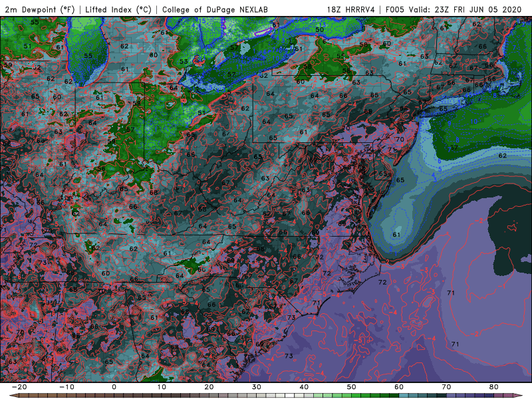Image resolution: width=532 pixels, height=399 pixels.
Task: Click the '0' color scale label
Action: (114, 387)
